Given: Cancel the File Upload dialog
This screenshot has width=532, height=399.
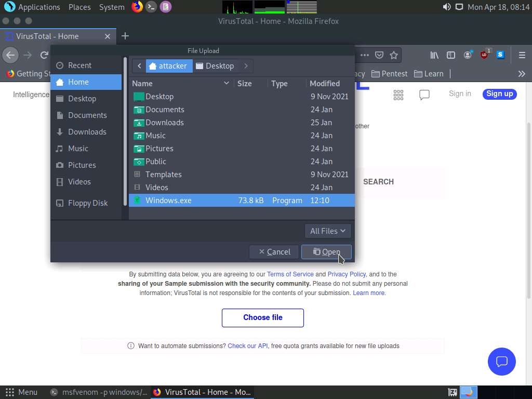Looking at the screenshot, I should pyautogui.click(x=274, y=252).
